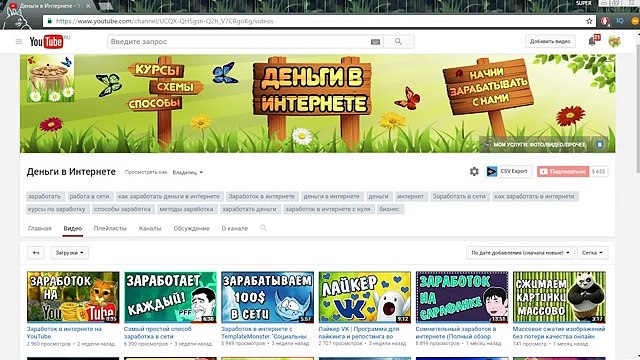Click the 'бизнес' tag
Screen dimensions: 640x360
point(389,209)
